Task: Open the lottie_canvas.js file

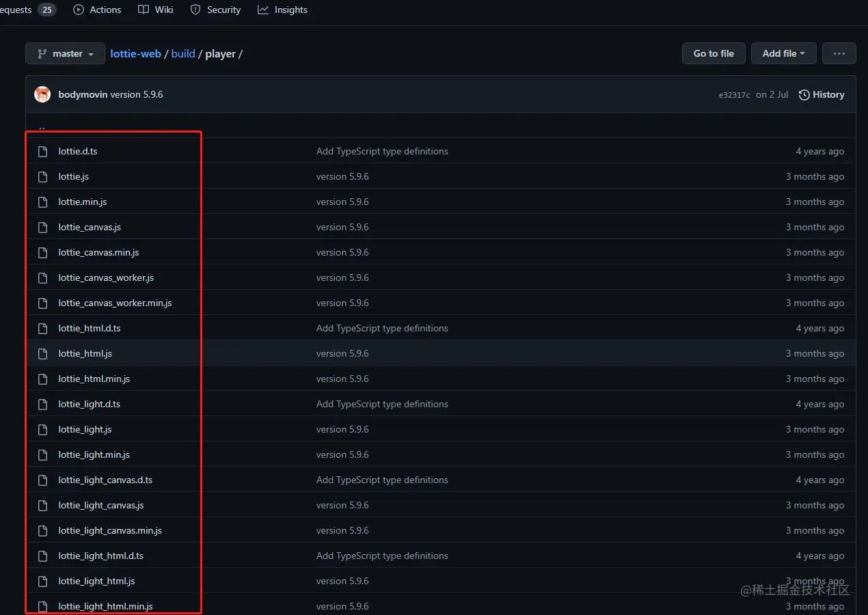Action: point(90,227)
